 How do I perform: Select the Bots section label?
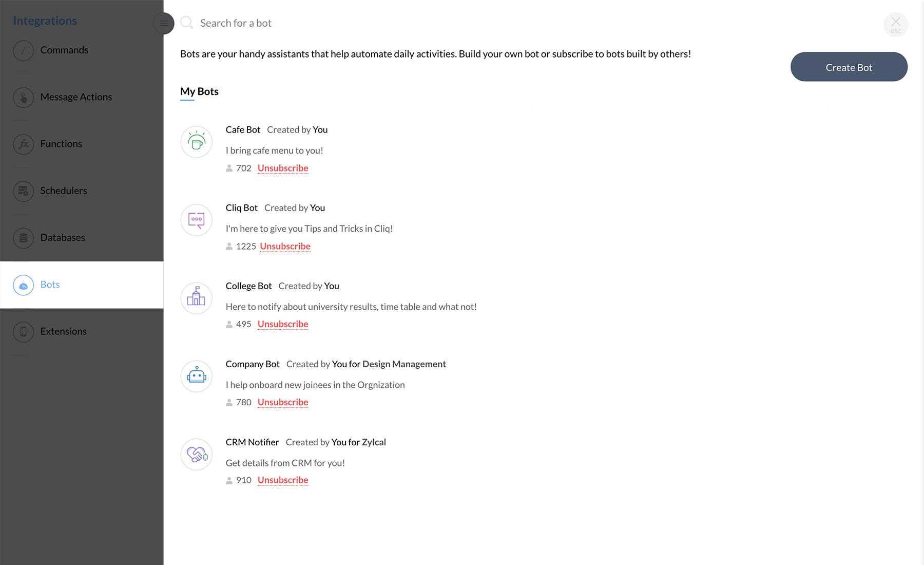pos(50,285)
